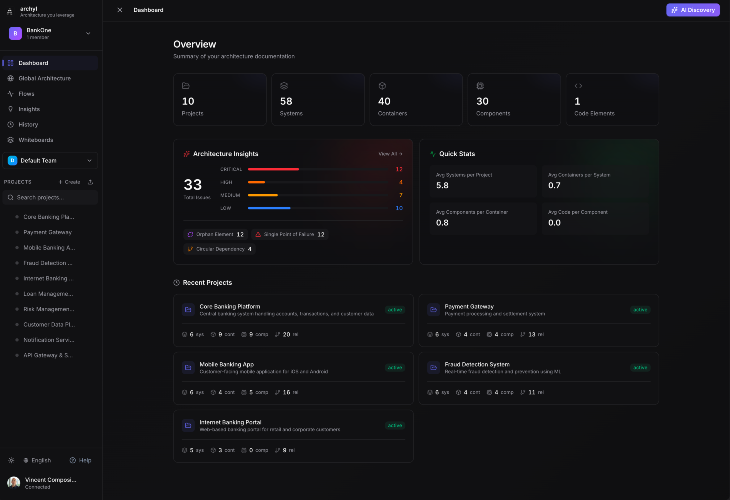Open Risk Managemen... project in sidebar
Screen dimensions: 730x500
49,309
